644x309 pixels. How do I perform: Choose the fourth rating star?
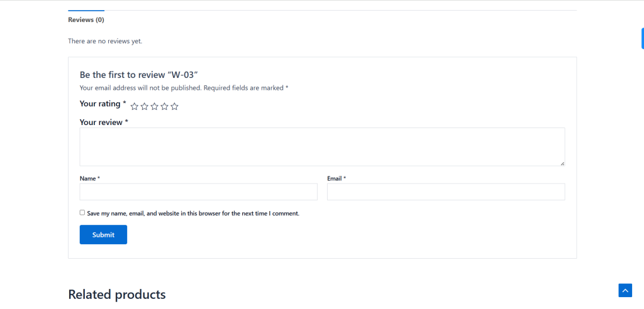164,107
